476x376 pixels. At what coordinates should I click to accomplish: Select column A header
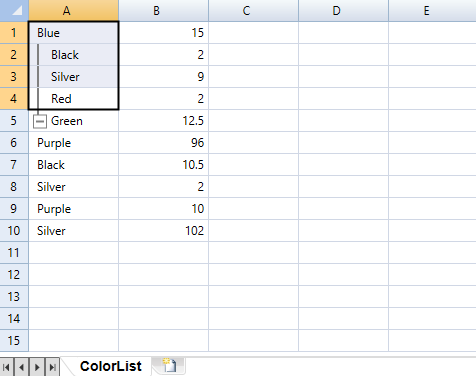point(73,10)
